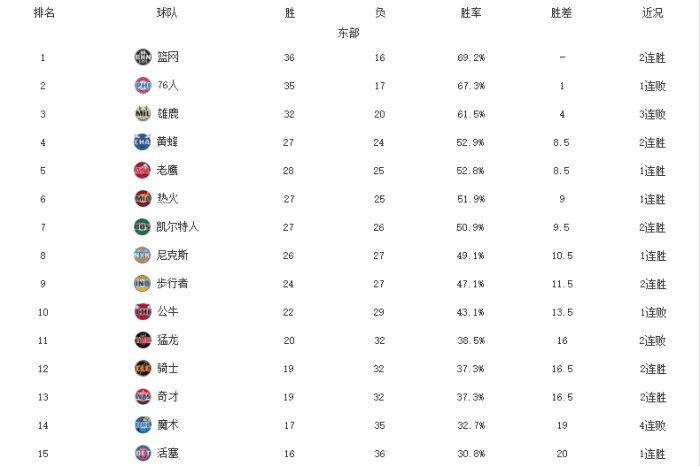Click the 老鹰 team logo icon
Screen dimensions: 700x466
[142, 170]
